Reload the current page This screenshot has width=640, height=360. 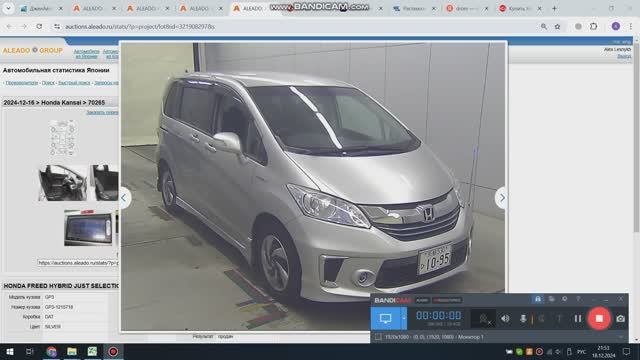(x=39, y=26)
